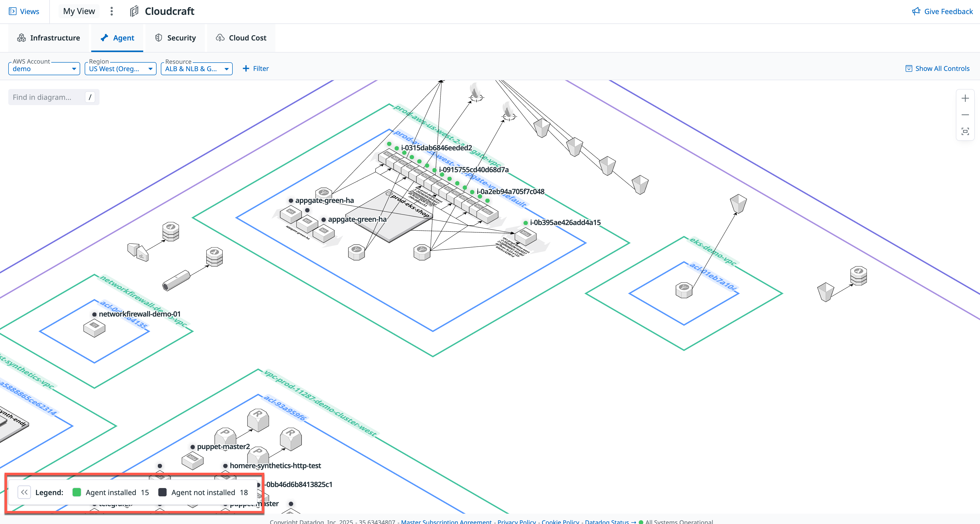Select the puppet-master2 instance block
The image size is (980, 524).
click(x=192, y=460)
